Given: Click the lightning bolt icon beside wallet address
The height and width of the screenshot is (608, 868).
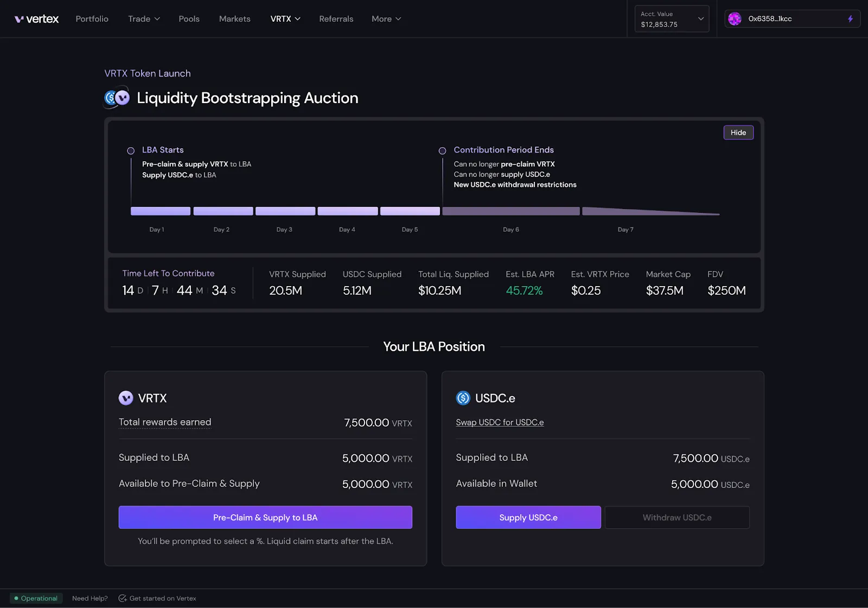Looking at the screenshot, I should click(850, 18).
